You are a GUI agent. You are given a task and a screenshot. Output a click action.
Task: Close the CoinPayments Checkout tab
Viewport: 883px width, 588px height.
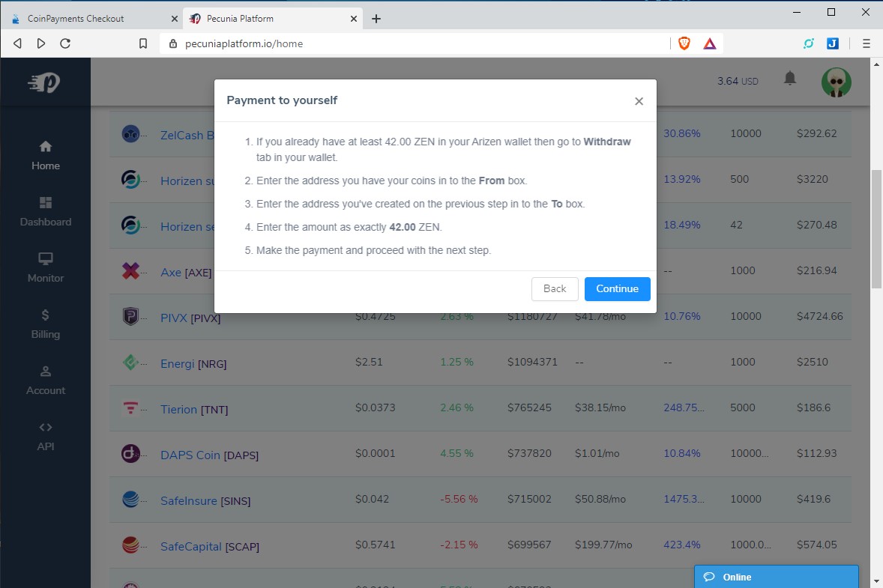(x=174, y=19)
